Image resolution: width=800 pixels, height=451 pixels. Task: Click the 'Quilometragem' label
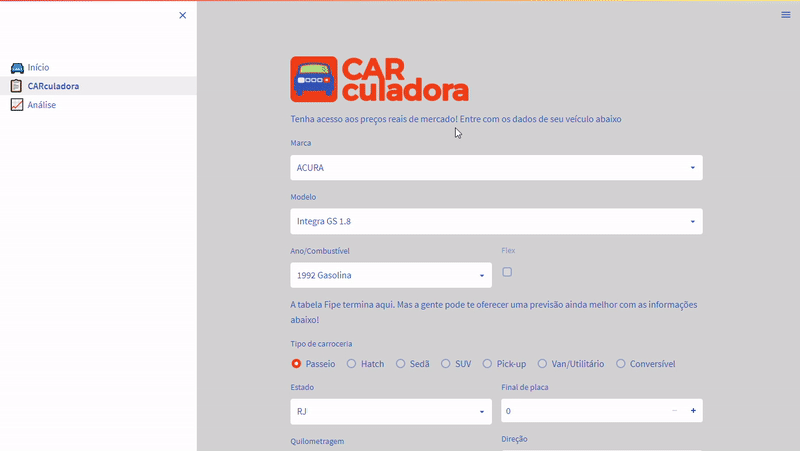pyautogui.click(x=317, y=441)
